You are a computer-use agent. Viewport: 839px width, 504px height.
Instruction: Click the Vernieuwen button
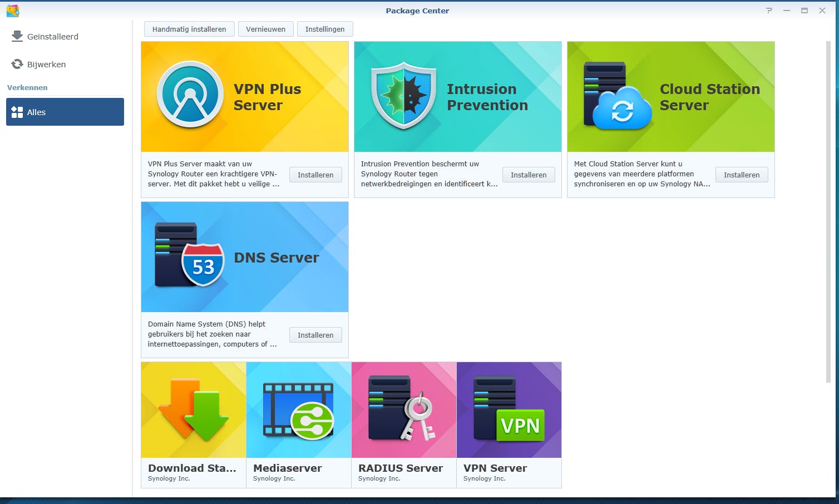pyautogui.click(x=266, y=29)
